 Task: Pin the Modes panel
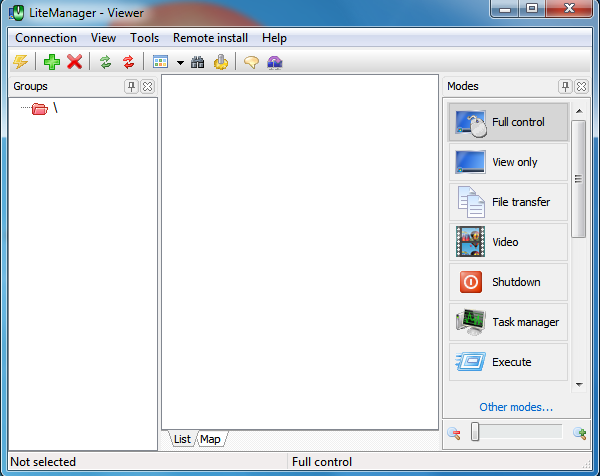pos(565,86)
